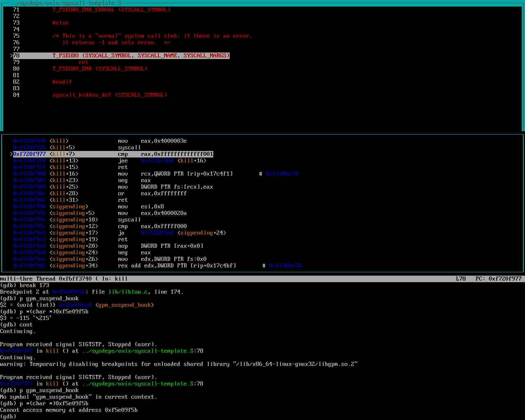525x420 pixels.
Task: Click the gpm_suspend_hook symbol in the $2 output
Action: [x=124, y=305]
